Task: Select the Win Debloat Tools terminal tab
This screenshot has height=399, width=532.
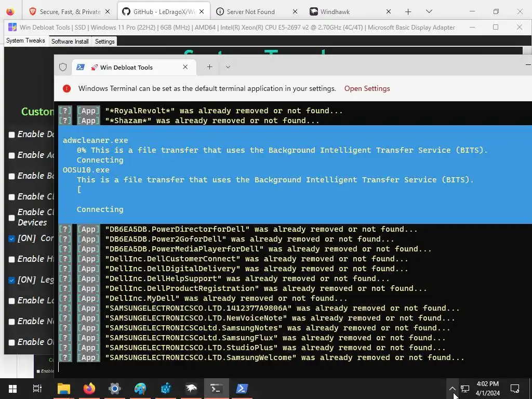Action: coord(134,67)
